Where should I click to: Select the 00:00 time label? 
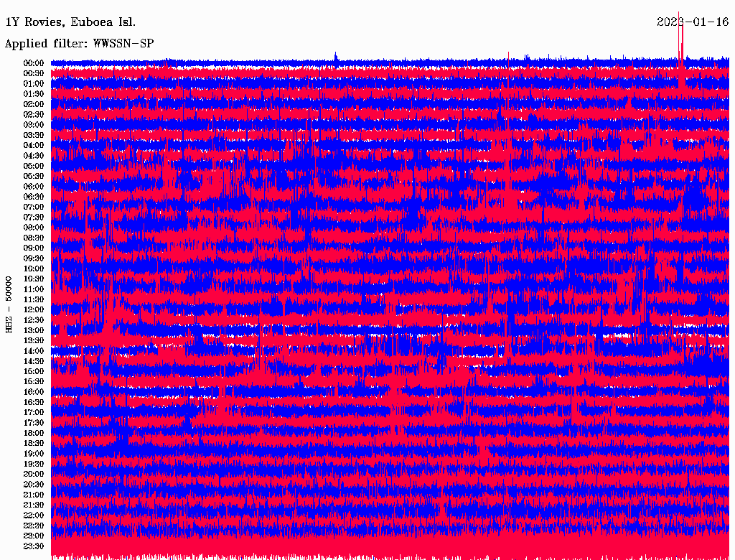[x=34, y=63]
